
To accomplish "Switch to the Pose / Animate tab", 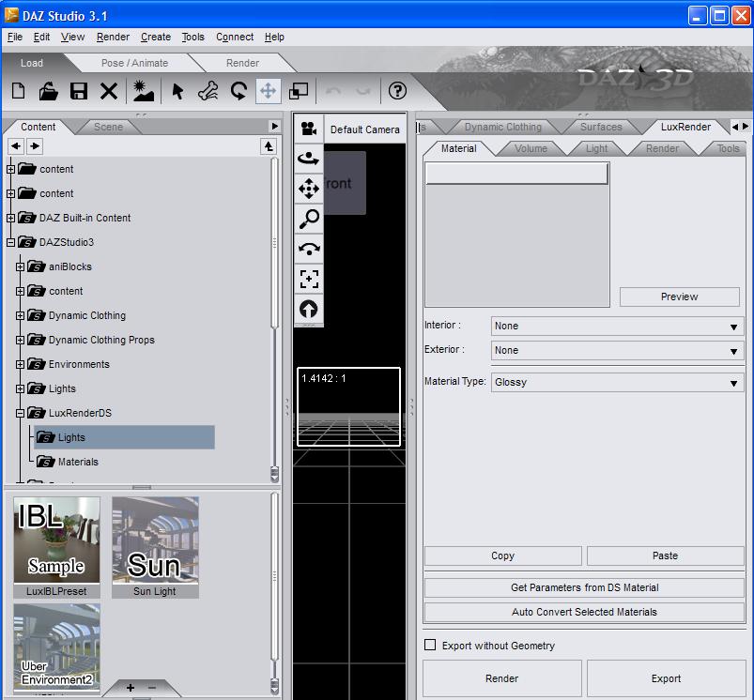I will point(134,63).
